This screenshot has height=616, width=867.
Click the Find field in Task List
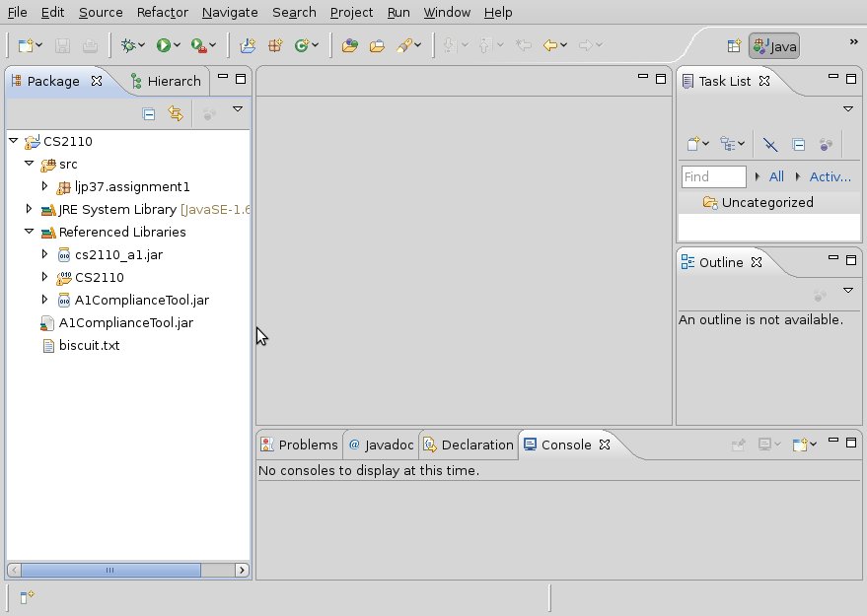713,176
